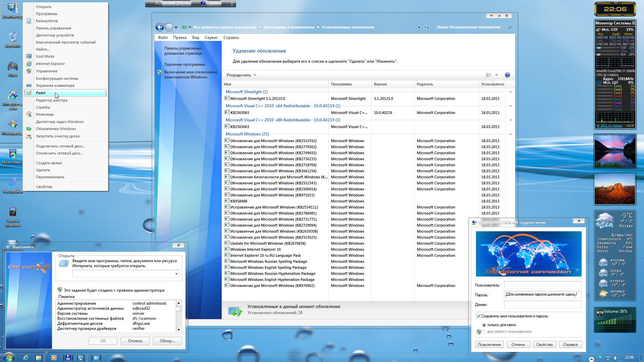The image size is (644, 362).
Task: Click the volume level bar in Volume gadget
Action: coord(614,321)
